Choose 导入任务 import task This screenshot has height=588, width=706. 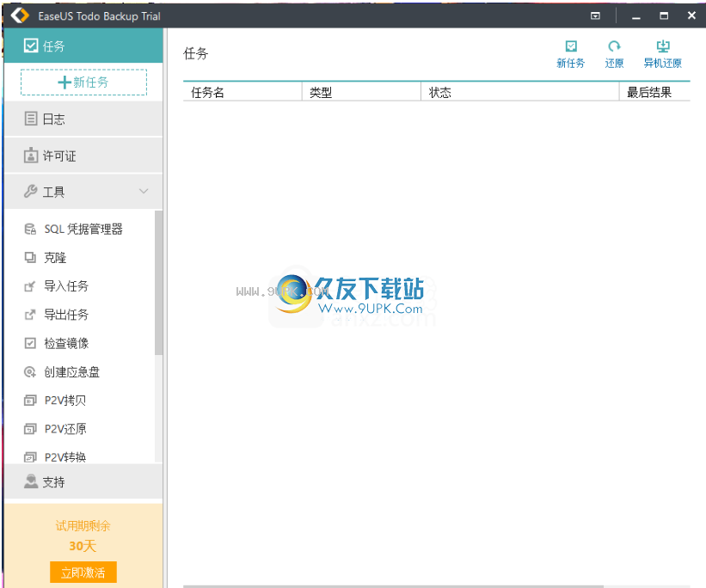pos(66,286)
